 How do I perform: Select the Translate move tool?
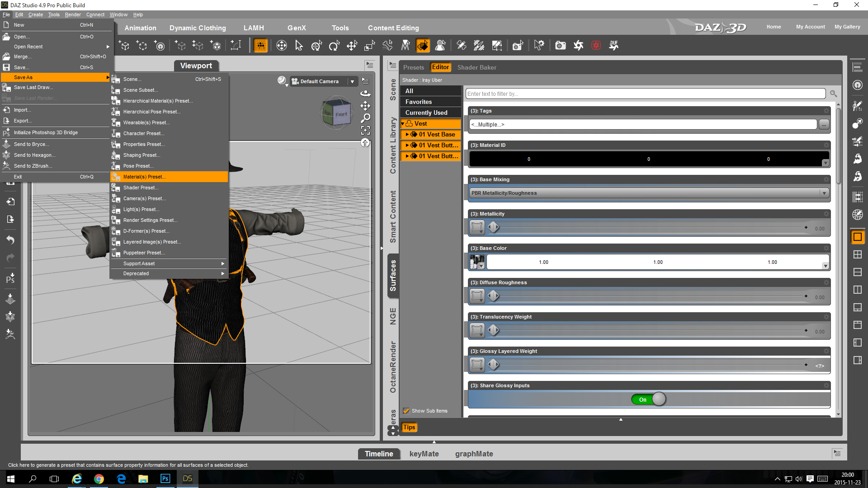(352, 46)
